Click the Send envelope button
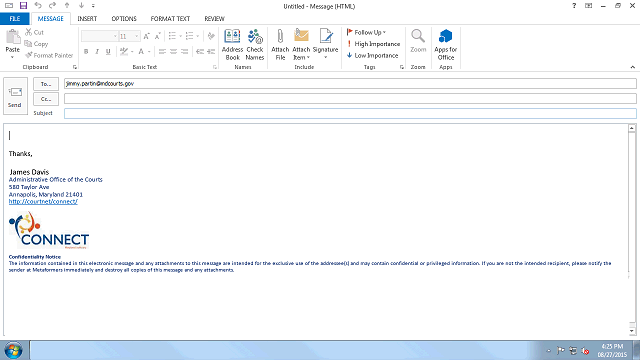The height and width of the screenshot is (360, 640). (15, 96)
